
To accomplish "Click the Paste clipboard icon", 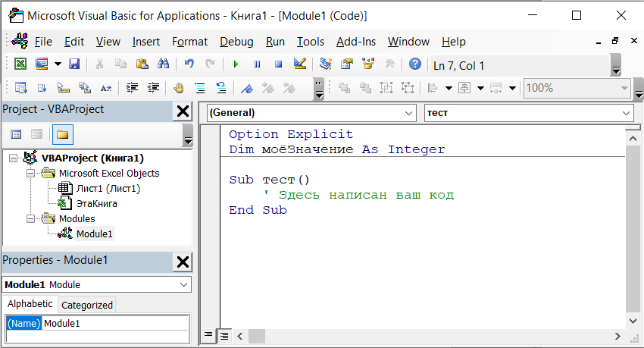I will tap(142, 64).
